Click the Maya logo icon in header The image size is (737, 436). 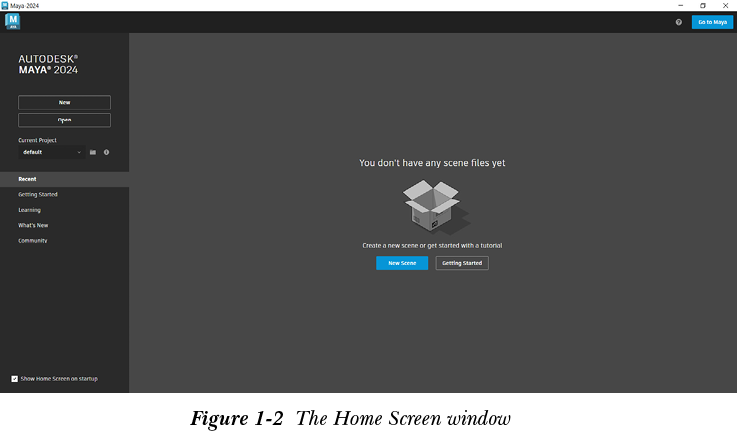(x=13, y=22)
